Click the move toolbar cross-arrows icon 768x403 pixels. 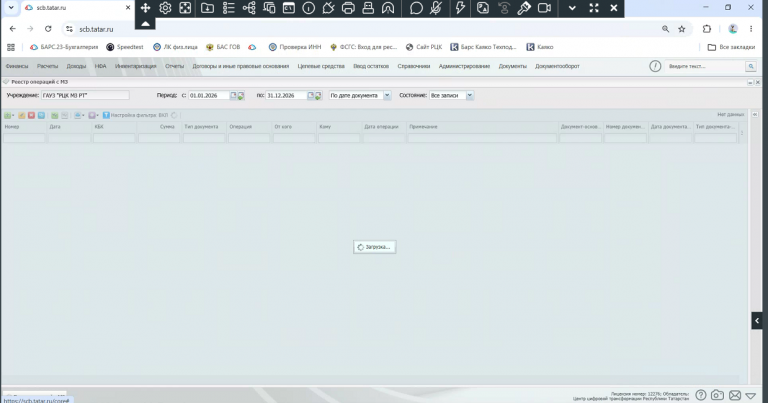145,8
